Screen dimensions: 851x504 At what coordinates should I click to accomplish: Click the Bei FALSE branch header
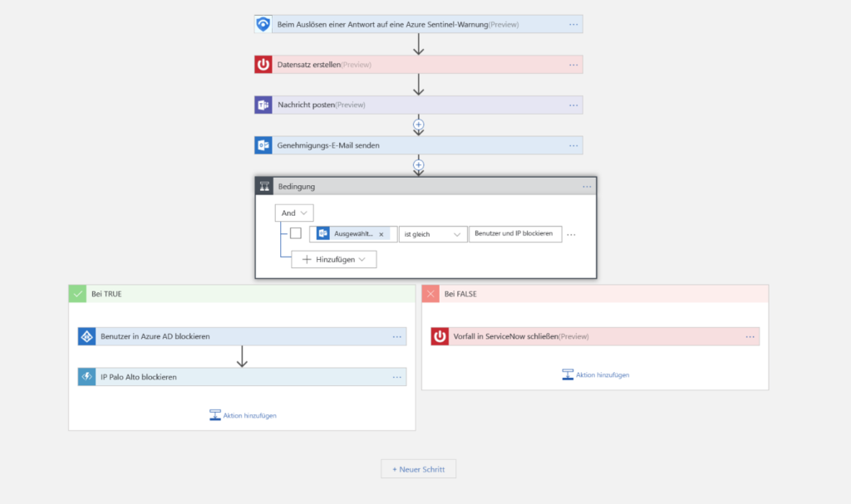pos(595,293)
